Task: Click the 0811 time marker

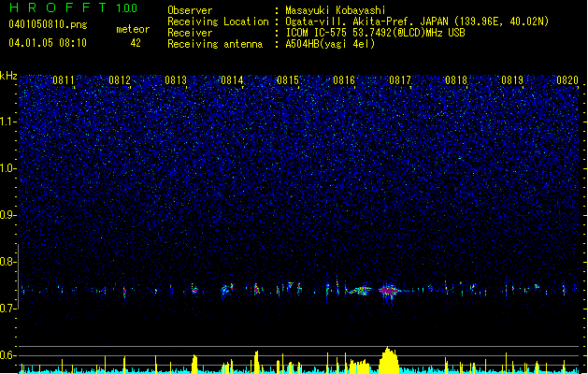Action: 64,80
